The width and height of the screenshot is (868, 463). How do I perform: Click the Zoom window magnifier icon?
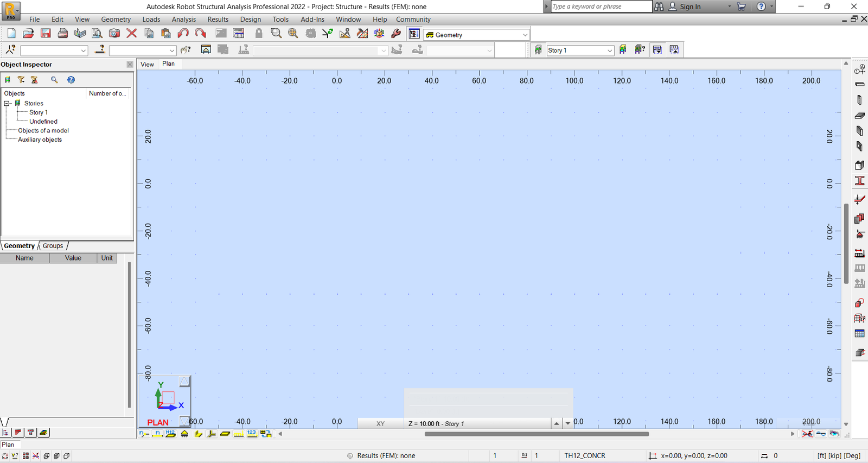276,34
